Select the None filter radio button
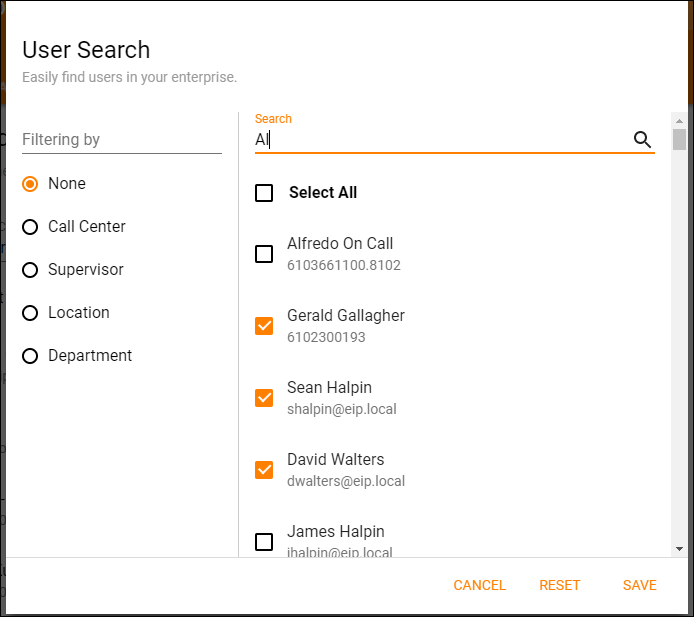 coord(30,184)
